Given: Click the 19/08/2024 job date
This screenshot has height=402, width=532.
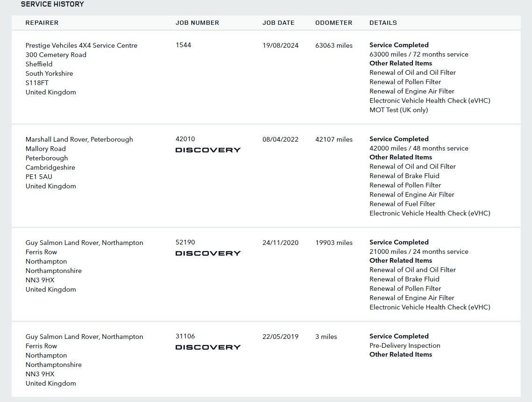Looking at the screenshot, I should coord(280,45).
